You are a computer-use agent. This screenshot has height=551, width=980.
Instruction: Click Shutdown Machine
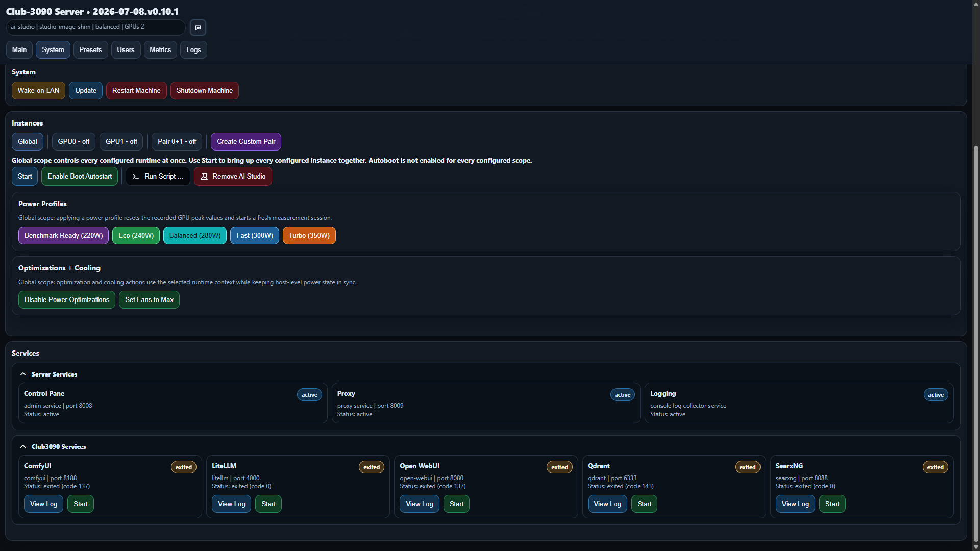click(x=205, y=91)
